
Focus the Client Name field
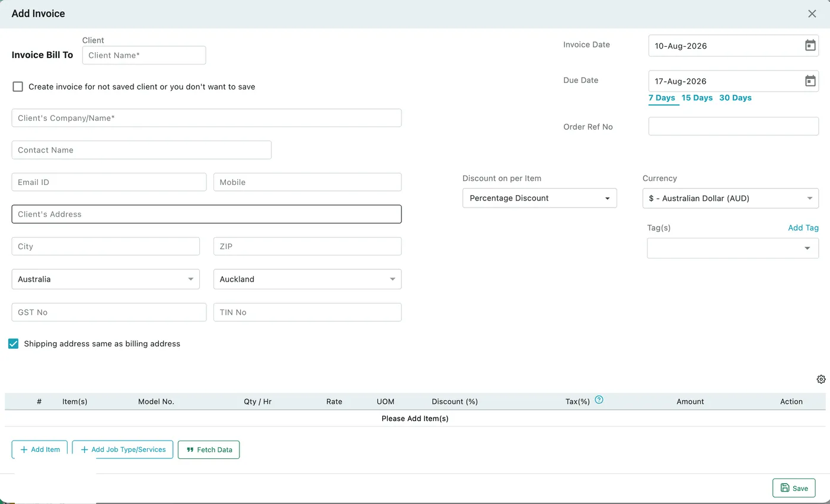(144, 55)
